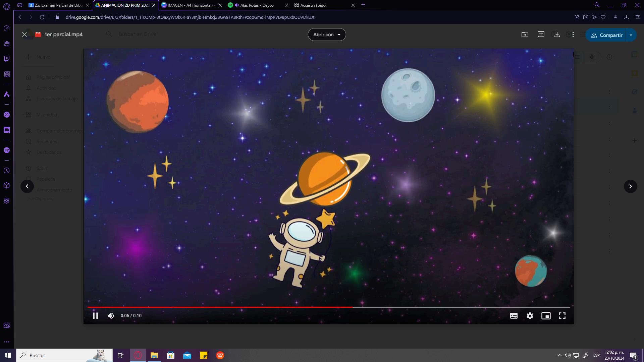This screenshot has height=362, width=644.
Task: Toggle video subtitles
Action: tap(514, 316)
